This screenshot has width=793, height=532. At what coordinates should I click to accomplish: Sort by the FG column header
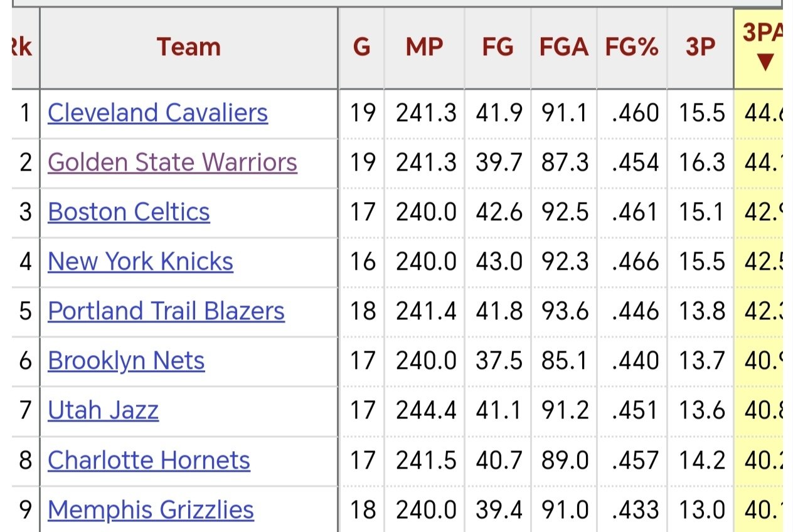point(498,47)
